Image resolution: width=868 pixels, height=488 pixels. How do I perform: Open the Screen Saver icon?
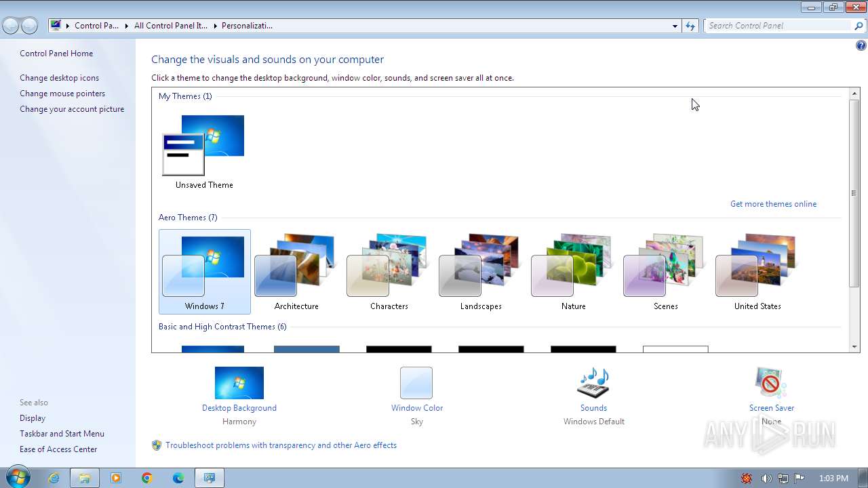pos(771,383)
